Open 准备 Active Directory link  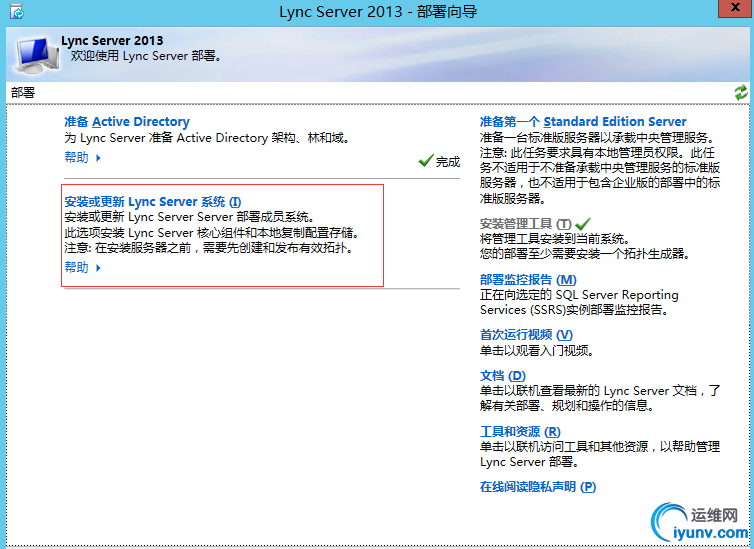pos(127,122)
